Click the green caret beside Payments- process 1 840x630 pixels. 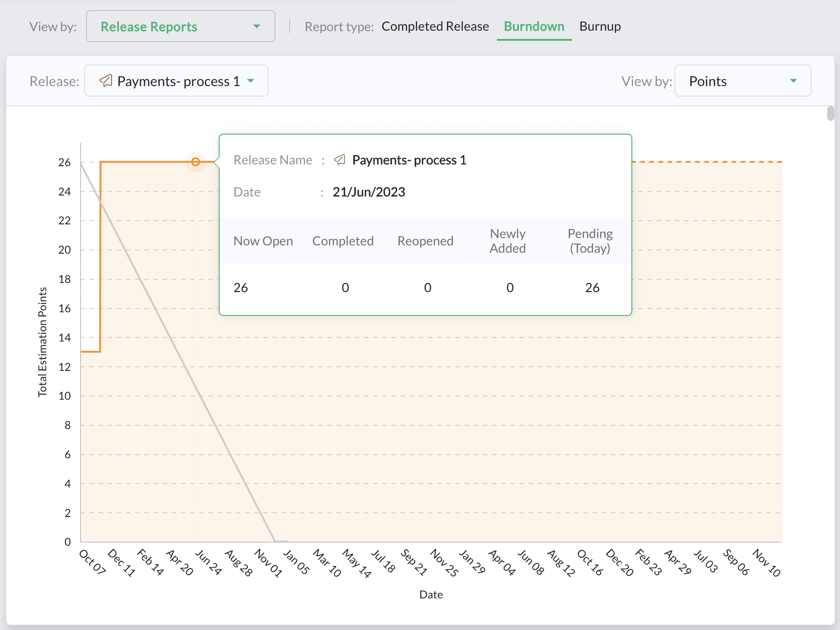[x=251, y=81]
